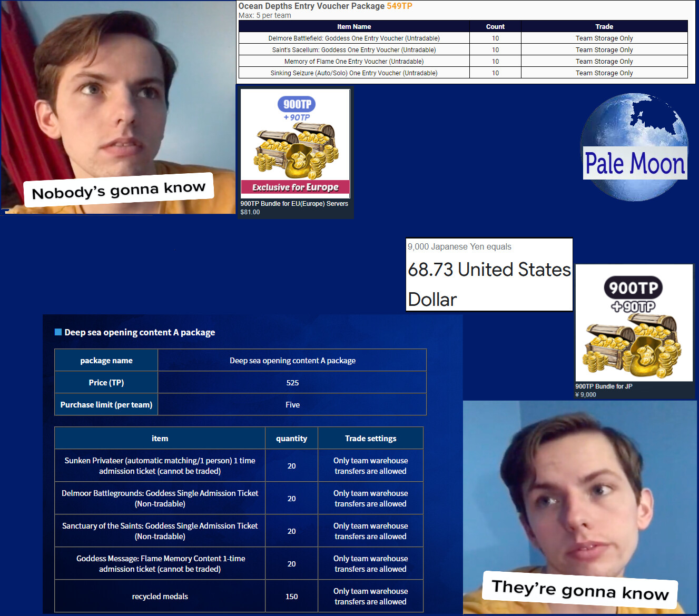The height and width of the screenshot is (616, 699).
Task: Select the Sinking Seizure Entry Voucher row
Action: 354,73
